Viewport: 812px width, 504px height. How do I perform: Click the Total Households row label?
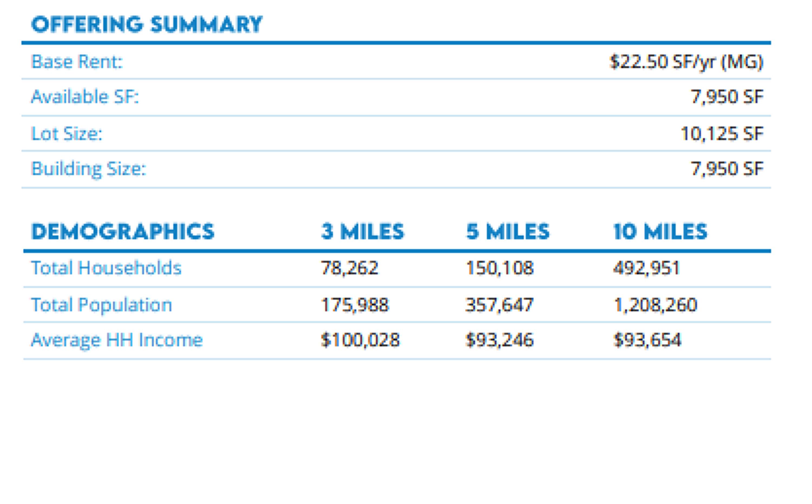pos(106,268)
